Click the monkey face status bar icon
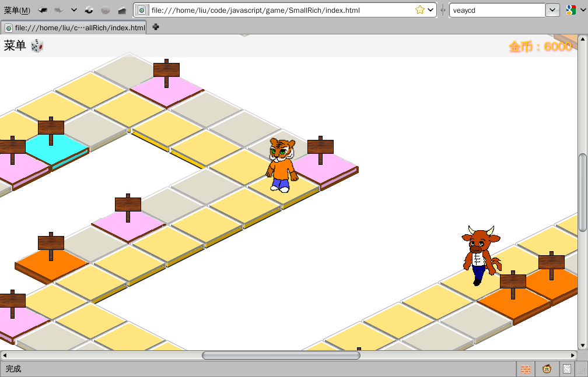 (x=547, y=369)
